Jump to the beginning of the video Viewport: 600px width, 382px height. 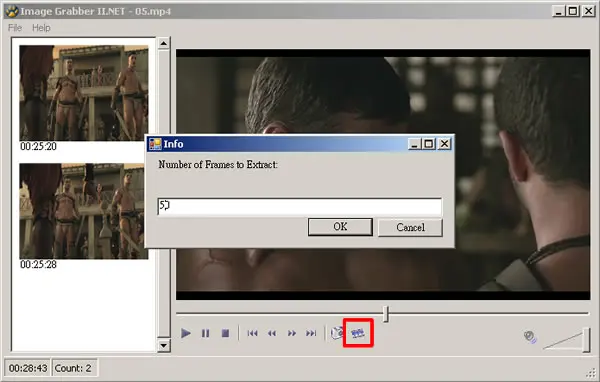click(252, 333)
